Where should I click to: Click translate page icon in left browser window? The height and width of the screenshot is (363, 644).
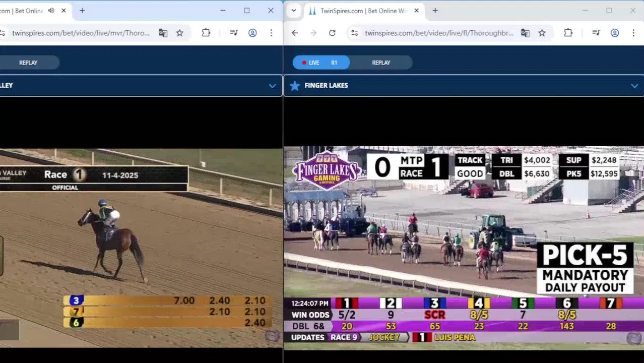[x=163, y=33]
